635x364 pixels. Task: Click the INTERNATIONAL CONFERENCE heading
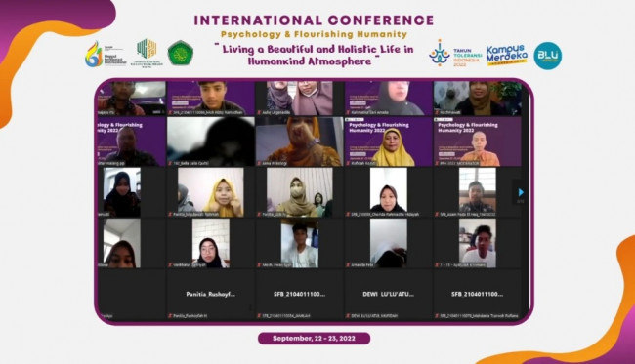(x=314, y=20)
